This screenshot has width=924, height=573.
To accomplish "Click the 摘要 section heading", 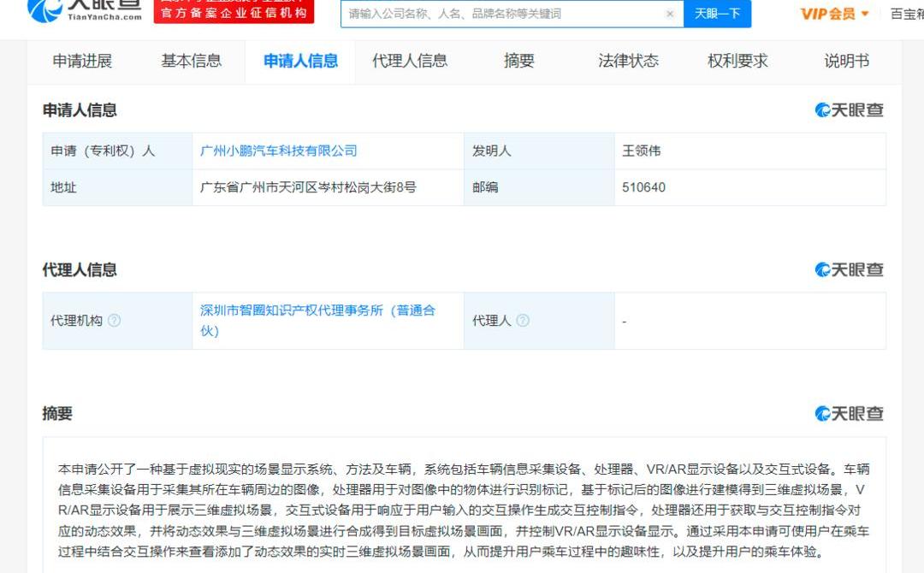I will (x=57, y=413).
